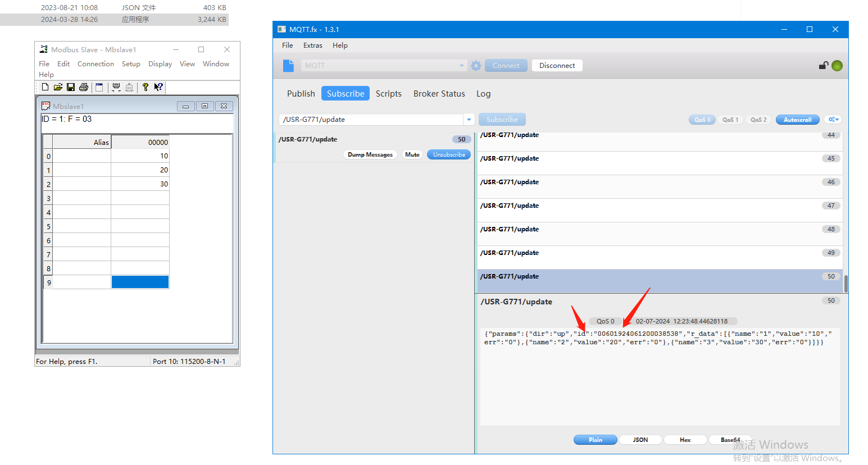Click the blue profile file icon in MQTT.fx
868x465 pixels.
coord(288,66)
